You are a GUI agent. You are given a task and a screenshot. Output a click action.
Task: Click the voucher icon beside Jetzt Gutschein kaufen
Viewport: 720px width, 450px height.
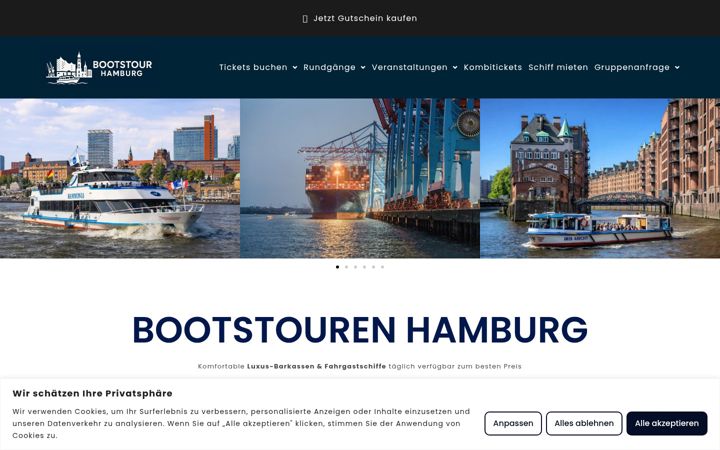[x=305, y=19]
